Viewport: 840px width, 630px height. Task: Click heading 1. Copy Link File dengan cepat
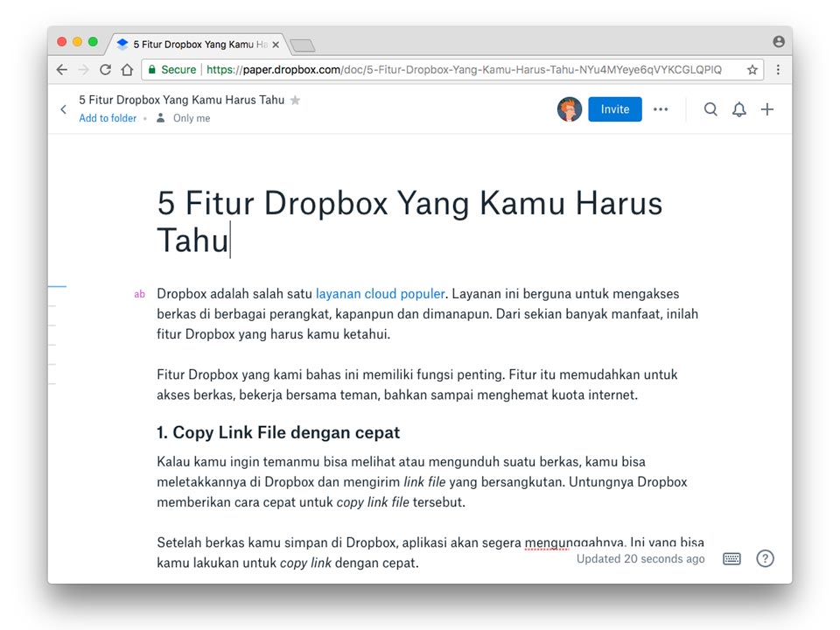click(x=278, y=432)
